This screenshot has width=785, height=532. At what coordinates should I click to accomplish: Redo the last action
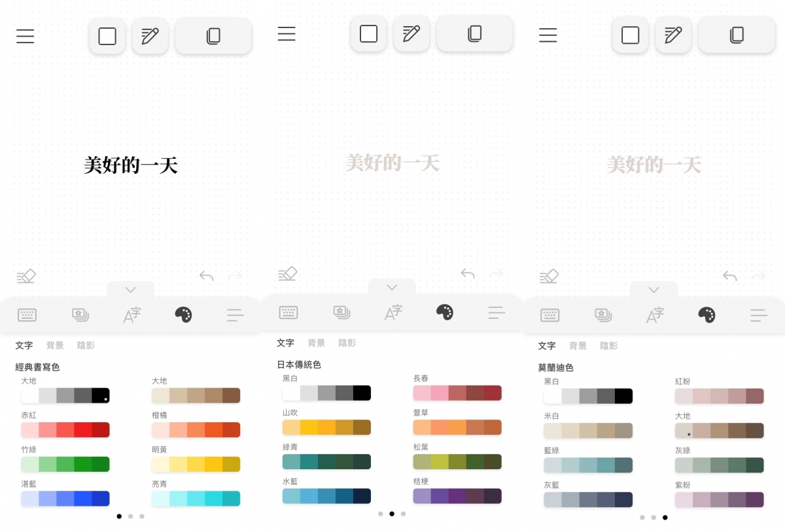(x=235, y=276)
